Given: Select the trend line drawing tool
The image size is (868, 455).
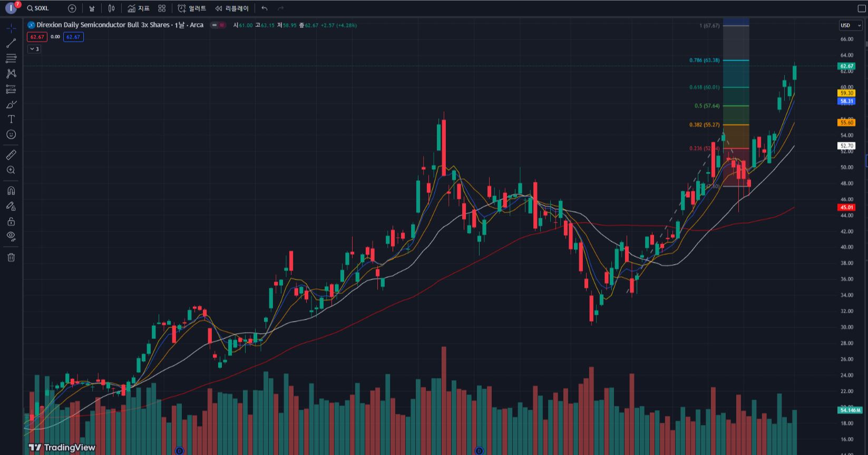Looking at the screenshot, I should point(11,43).
